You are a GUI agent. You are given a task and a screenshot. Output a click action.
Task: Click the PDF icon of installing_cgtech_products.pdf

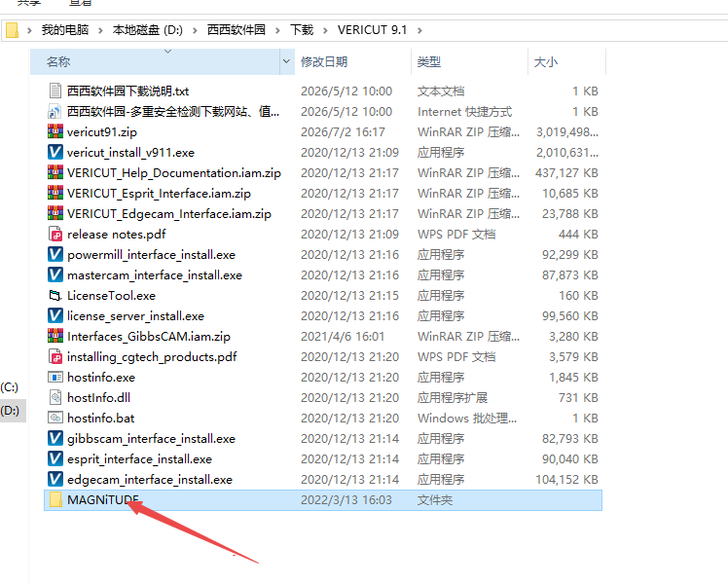pyautogui.click(x=55, y=356)
